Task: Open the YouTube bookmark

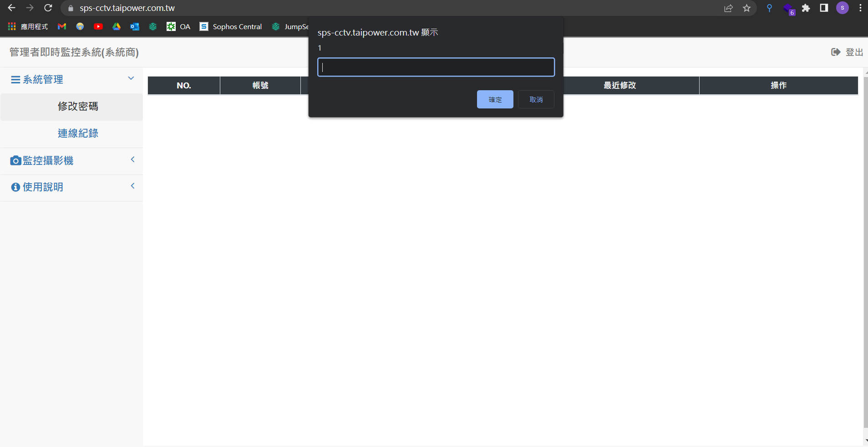Action: click(98, 26)
